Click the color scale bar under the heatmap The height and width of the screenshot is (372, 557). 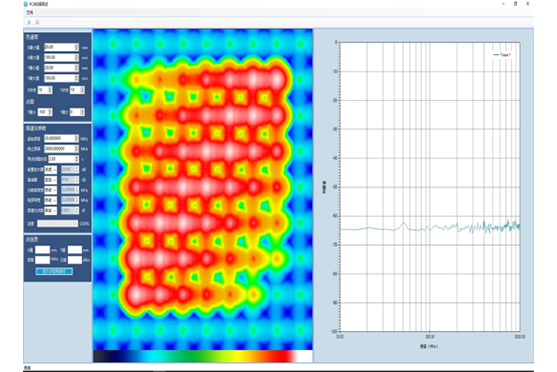point(203,356)
